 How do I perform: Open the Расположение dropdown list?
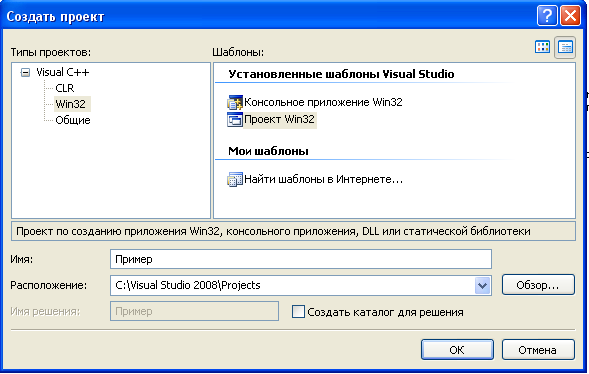pyautogui.click(x=482, y=285)
